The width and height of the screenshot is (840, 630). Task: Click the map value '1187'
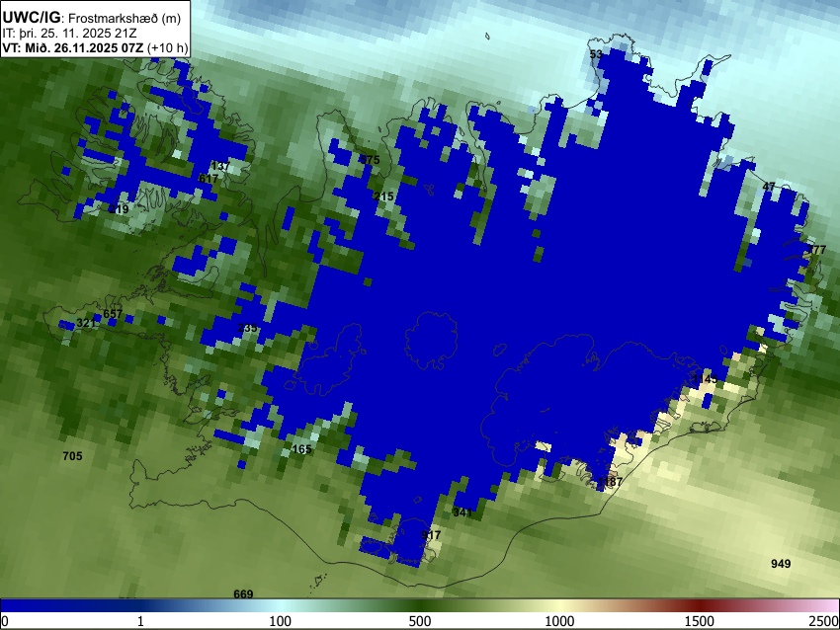click(610, 482)
